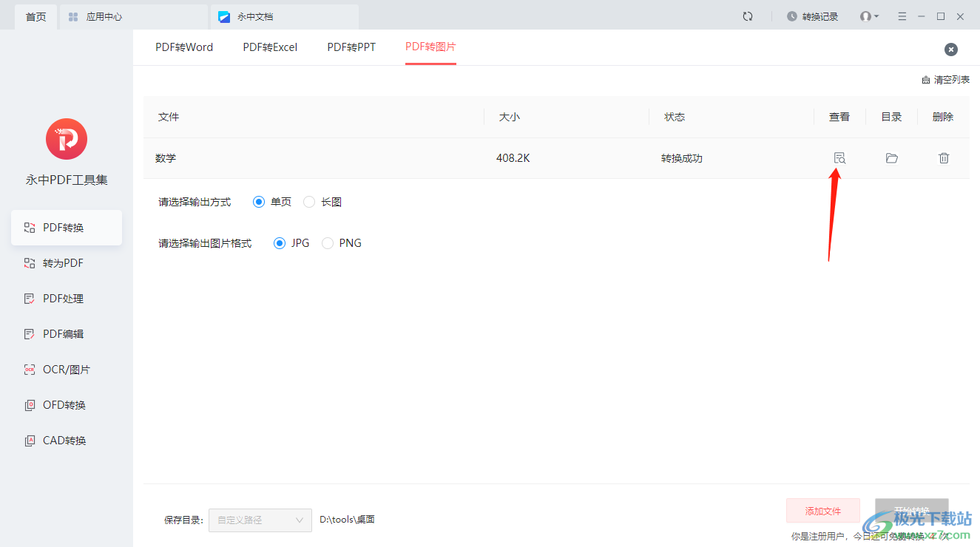The width and height of the screenshot is (980, 547).
Task: Switch to the PDF转图片 tab
Action: tap(430, 47)
